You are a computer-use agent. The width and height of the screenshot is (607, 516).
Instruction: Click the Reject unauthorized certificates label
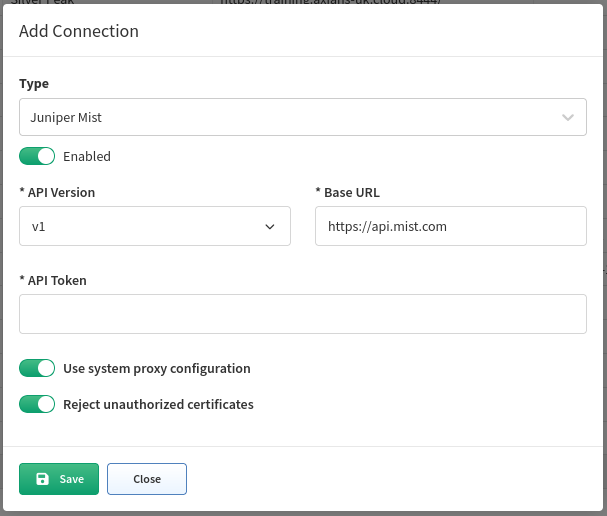point(158,405)
